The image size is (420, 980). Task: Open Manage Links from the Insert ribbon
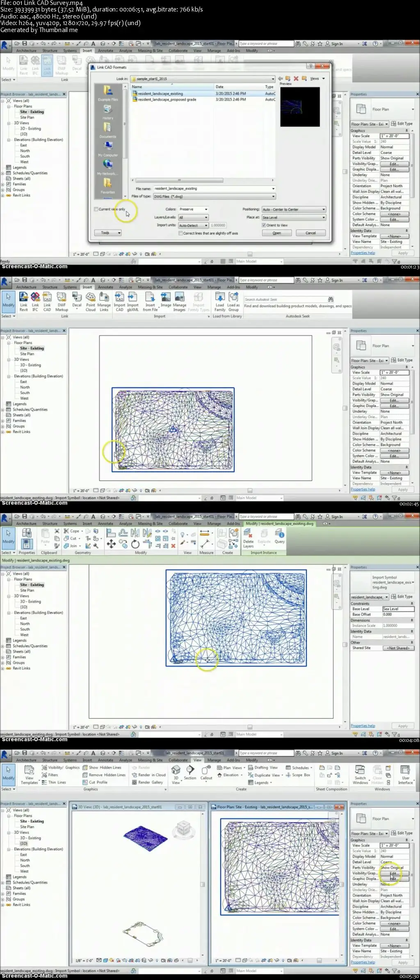pyautogui.click(x=104, y=301)
